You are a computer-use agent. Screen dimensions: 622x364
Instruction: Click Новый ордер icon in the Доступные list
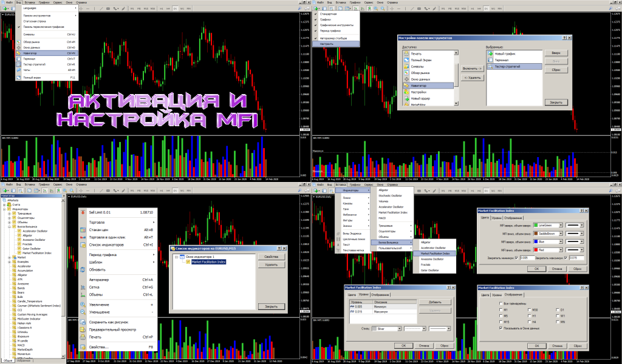[x=406, y=98]
